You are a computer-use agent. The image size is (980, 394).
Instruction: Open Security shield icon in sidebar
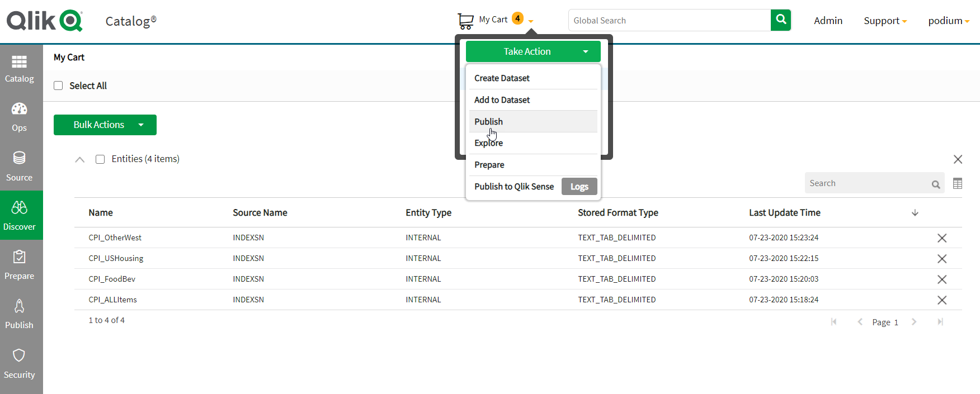click(20, 356)
